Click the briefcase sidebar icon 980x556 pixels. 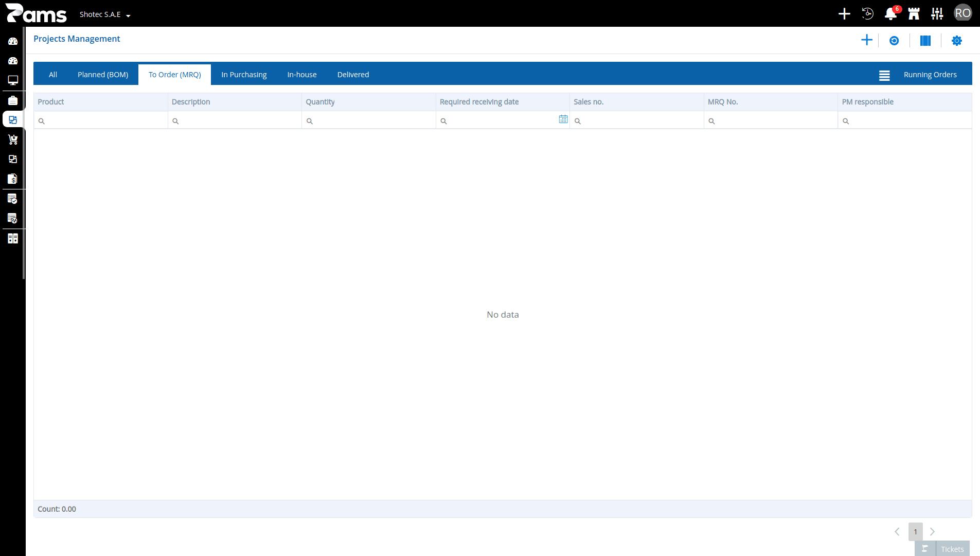[x=13, y=100]
